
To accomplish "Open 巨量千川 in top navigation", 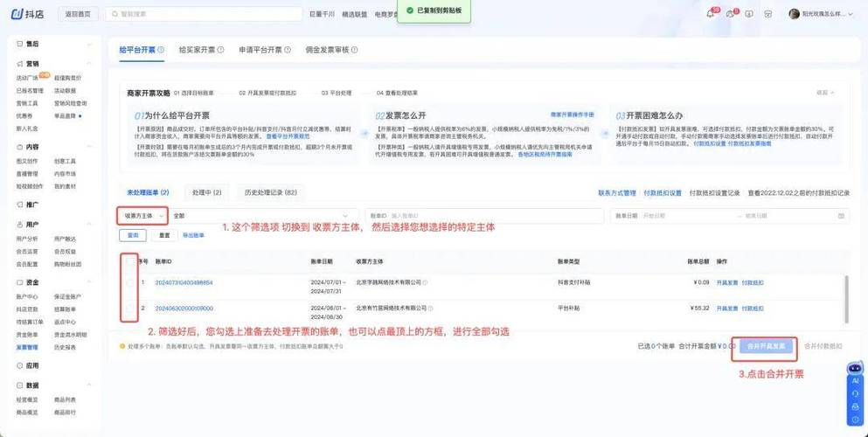I will click(323, 14).
